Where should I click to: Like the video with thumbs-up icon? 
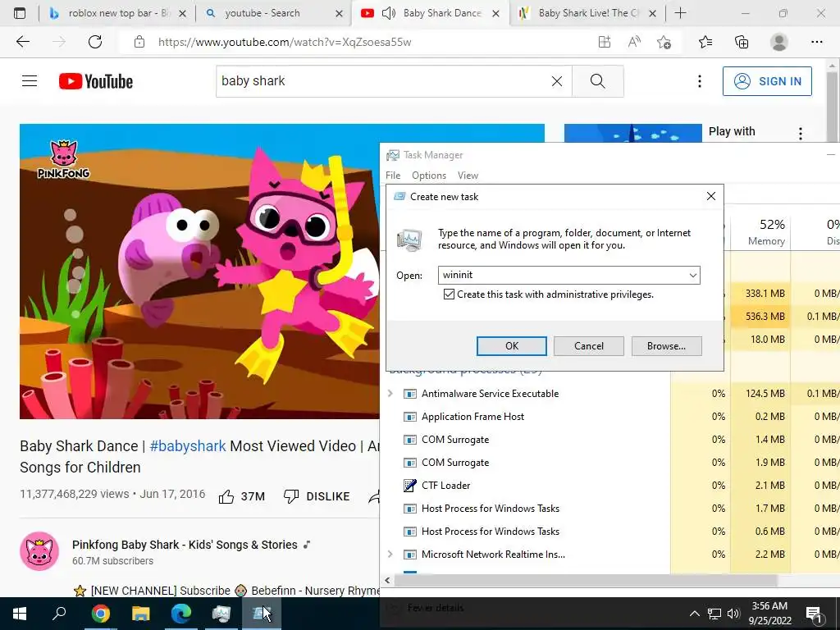226,496
